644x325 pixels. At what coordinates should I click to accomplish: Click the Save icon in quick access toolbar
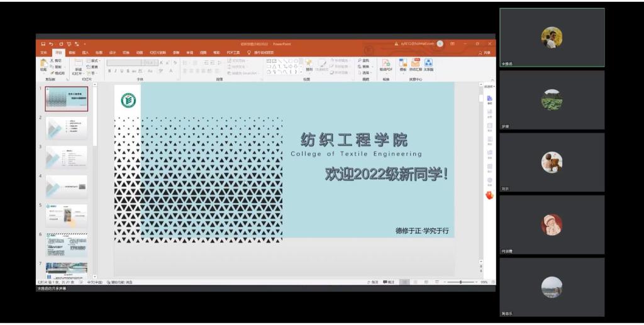point(43,44)
